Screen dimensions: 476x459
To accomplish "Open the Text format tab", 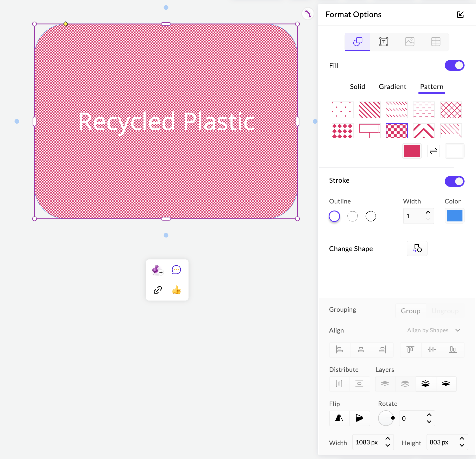I will (x=384, y=42).
